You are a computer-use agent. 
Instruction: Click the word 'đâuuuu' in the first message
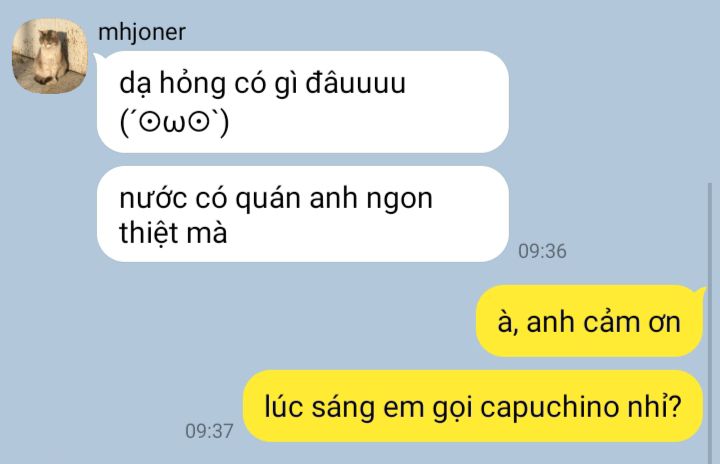[355, 84]
